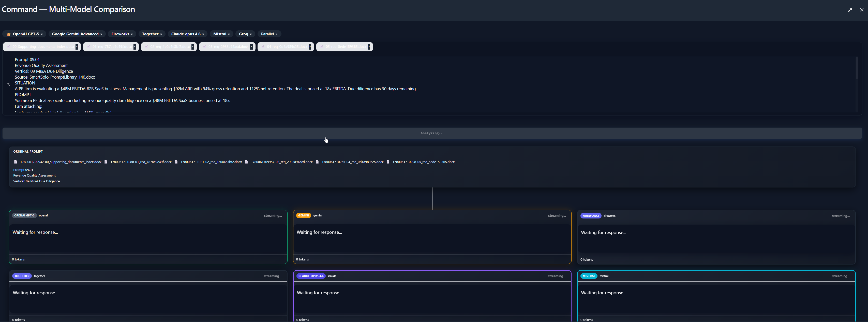Remove the Together model chip
The width and height of the screenshot is (868, 322).
point(161,34)
